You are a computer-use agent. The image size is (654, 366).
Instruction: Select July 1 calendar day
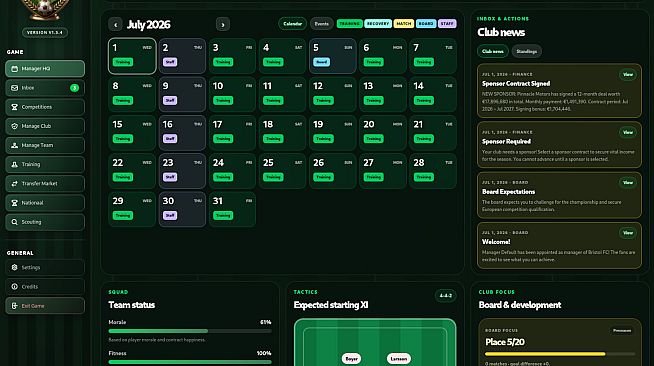pos(132,56)
